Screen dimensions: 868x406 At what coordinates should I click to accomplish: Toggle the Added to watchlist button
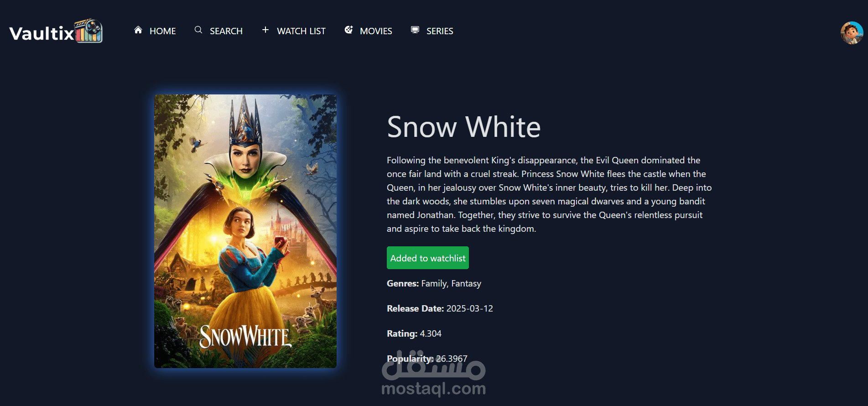[x=428, y=258]
